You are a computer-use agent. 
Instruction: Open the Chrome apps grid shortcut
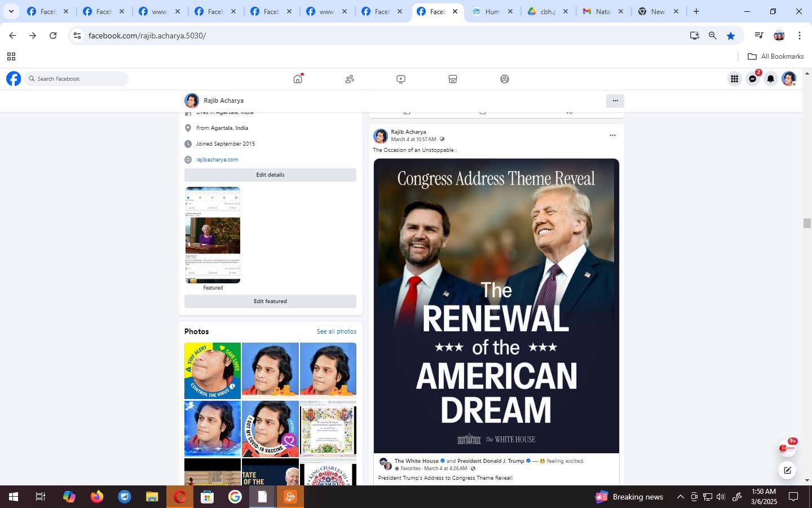pos(11,56)
